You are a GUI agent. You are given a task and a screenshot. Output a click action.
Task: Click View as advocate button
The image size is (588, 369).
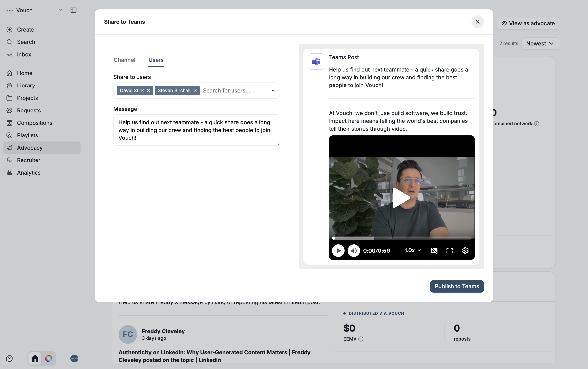(528, 23)
